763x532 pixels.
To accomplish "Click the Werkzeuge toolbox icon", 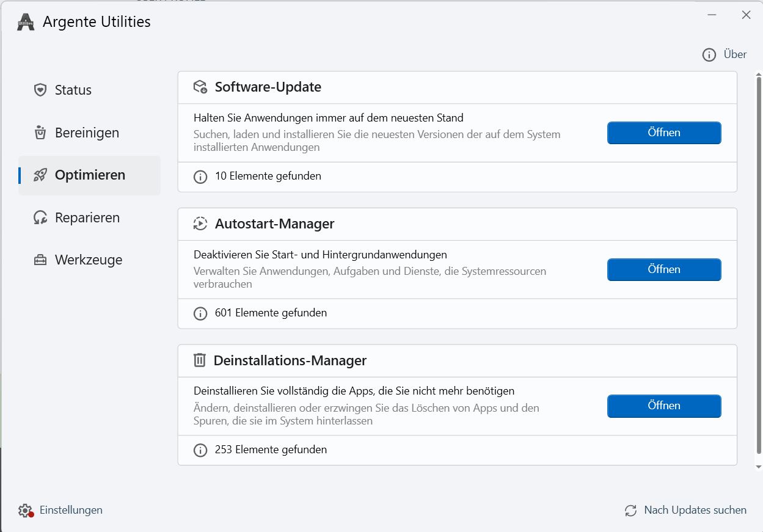I will point(40,260).
